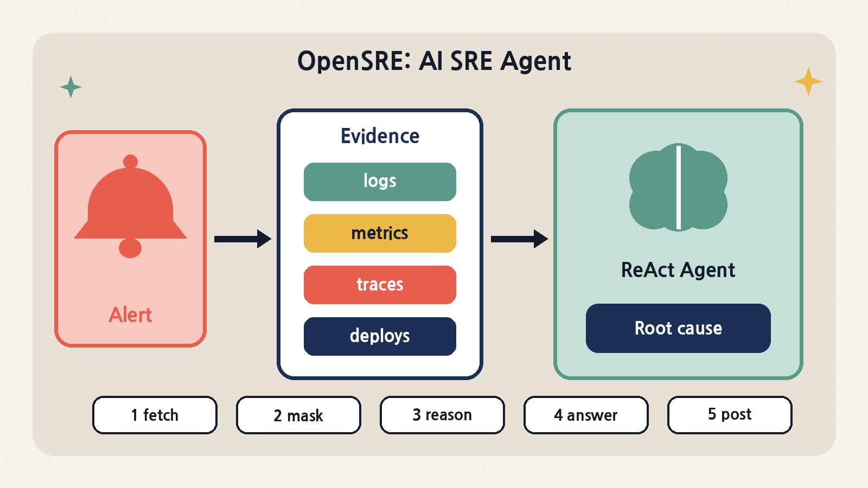Choose step 2 mask
868x488 pixels.
pos(298,415)
